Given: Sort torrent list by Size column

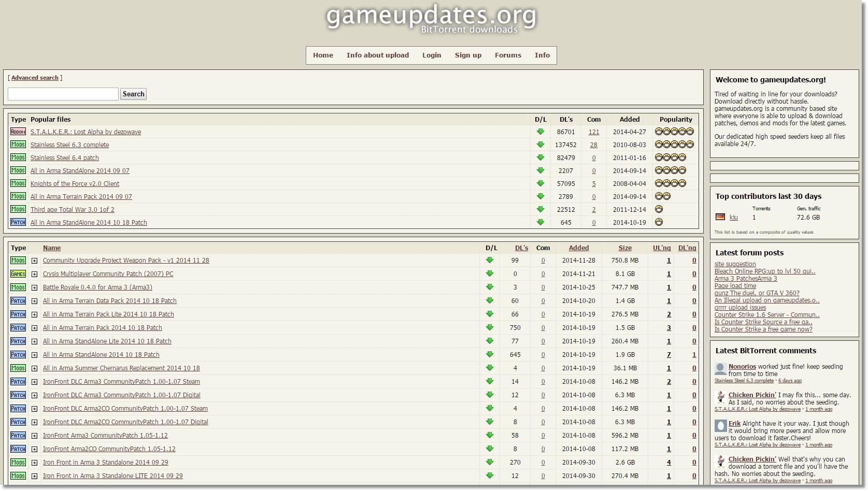Looking at the screenshot, I should point(625,248).
